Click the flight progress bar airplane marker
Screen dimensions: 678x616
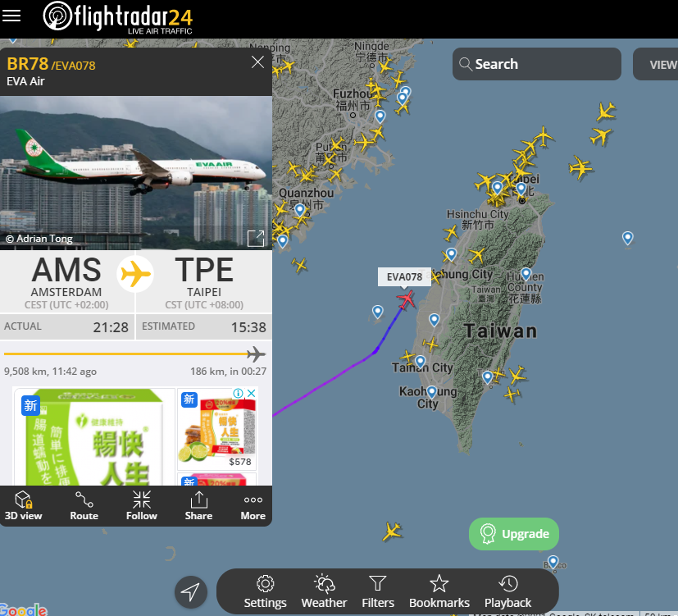256,354
